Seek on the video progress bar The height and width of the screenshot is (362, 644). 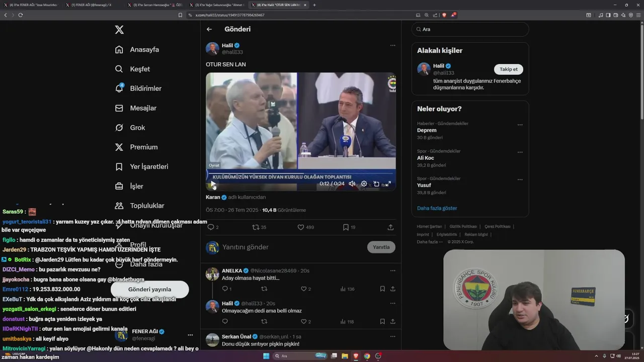pos(301,174)
